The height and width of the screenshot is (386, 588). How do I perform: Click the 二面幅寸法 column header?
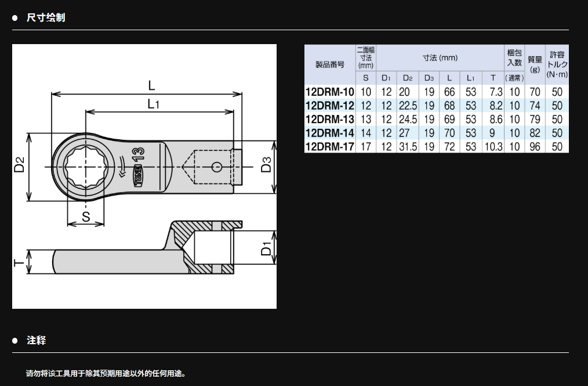pos(365,57)
